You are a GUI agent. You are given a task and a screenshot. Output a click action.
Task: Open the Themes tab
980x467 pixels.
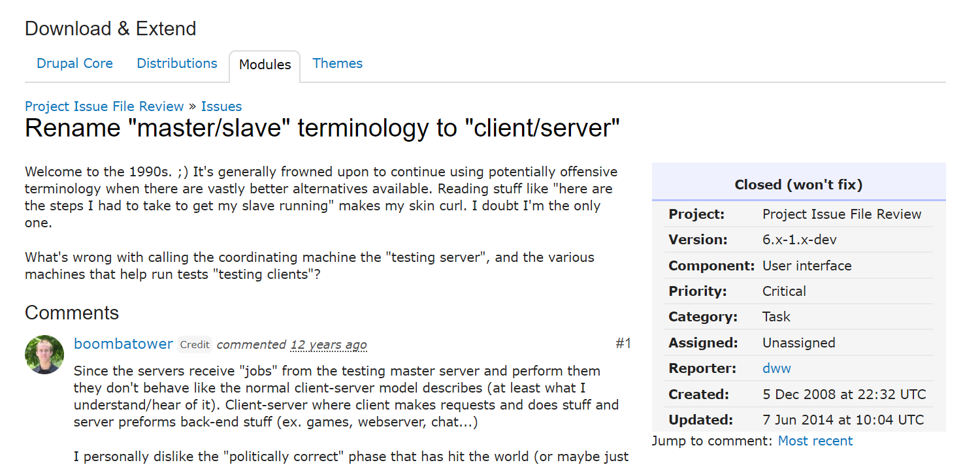337,63
